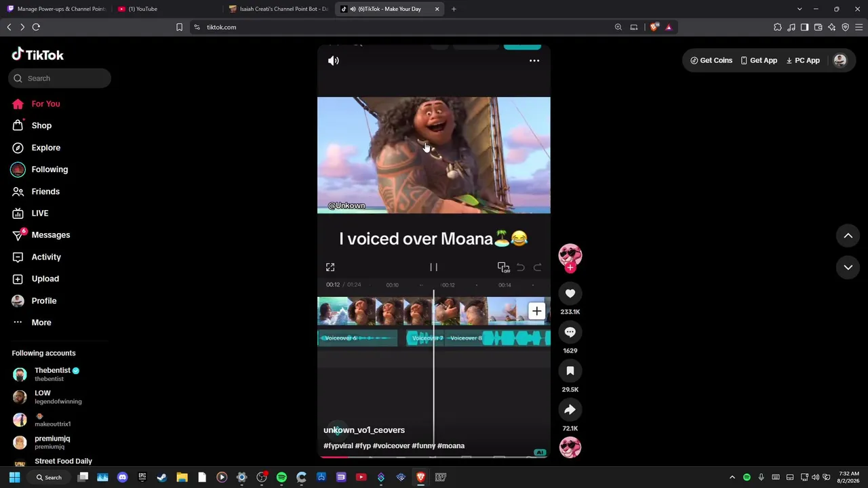This screenshot has width=868, height=488.
Task: Share the video using the arrow icon
Action: [x=570, y=409]
